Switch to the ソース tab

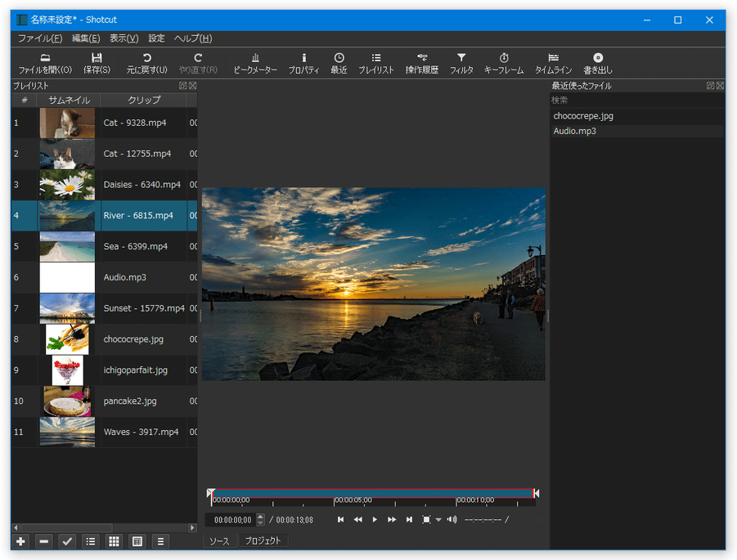click(219, 541)
